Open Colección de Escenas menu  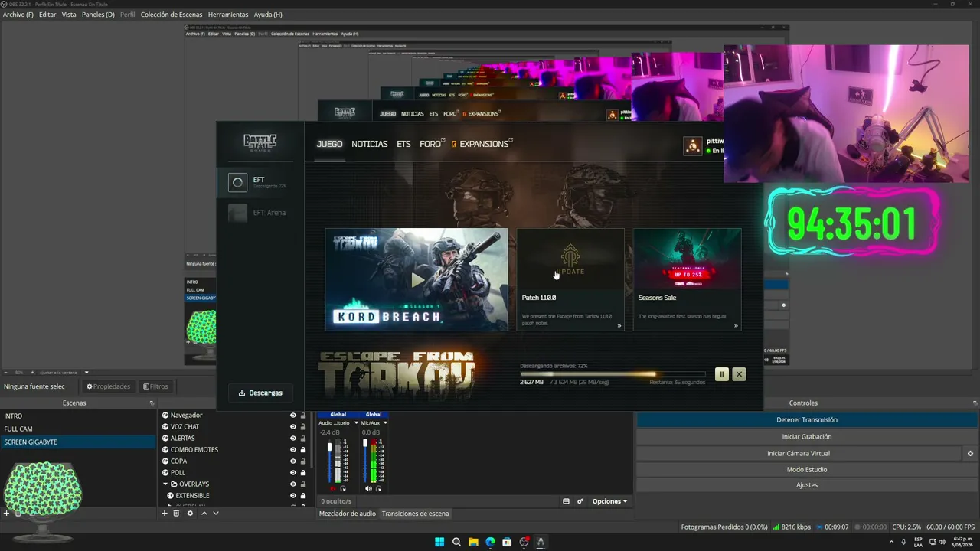pyautogui.click(x=171, y=15)
